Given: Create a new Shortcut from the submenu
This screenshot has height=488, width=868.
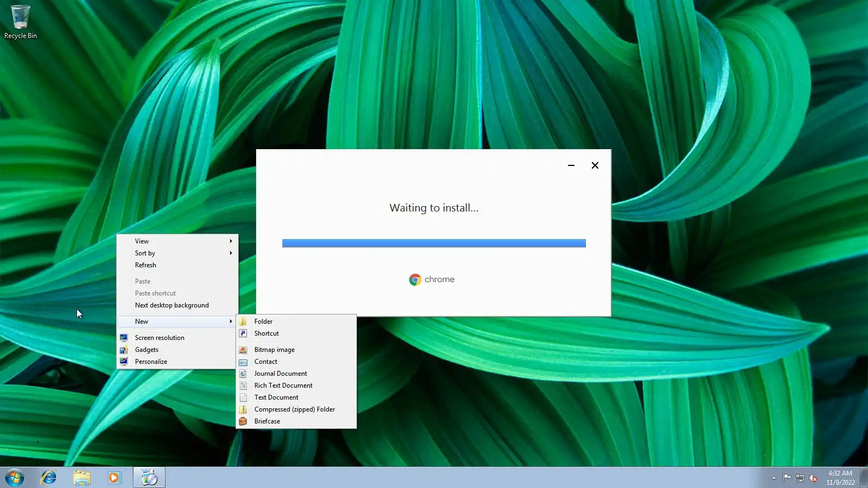Looking at the screenshot, I should [296, 333].
